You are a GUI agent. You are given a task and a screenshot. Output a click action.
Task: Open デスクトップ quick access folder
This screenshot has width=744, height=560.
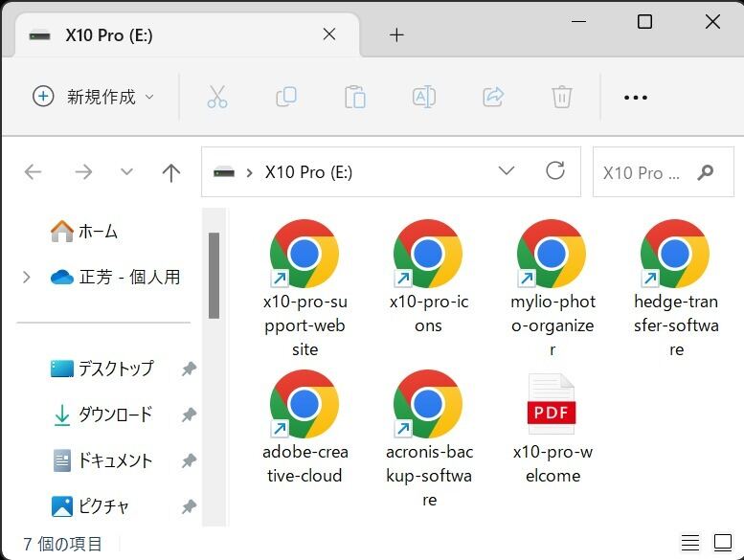(102, 369)
